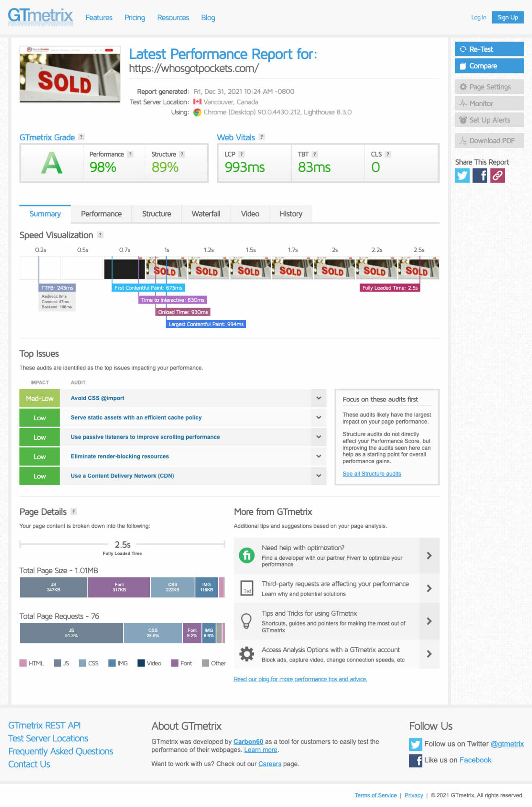
Task: Click the 3rd-party requests icon
Action: [x=247, y=588]
